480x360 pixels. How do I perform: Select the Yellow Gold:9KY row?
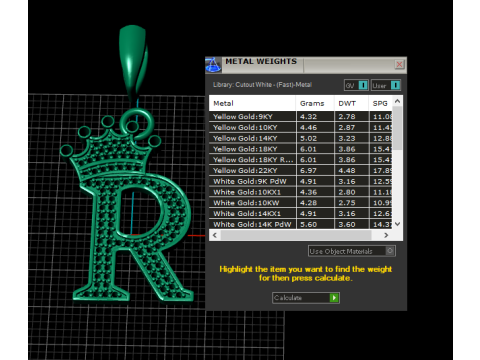(x=301, y=117)
